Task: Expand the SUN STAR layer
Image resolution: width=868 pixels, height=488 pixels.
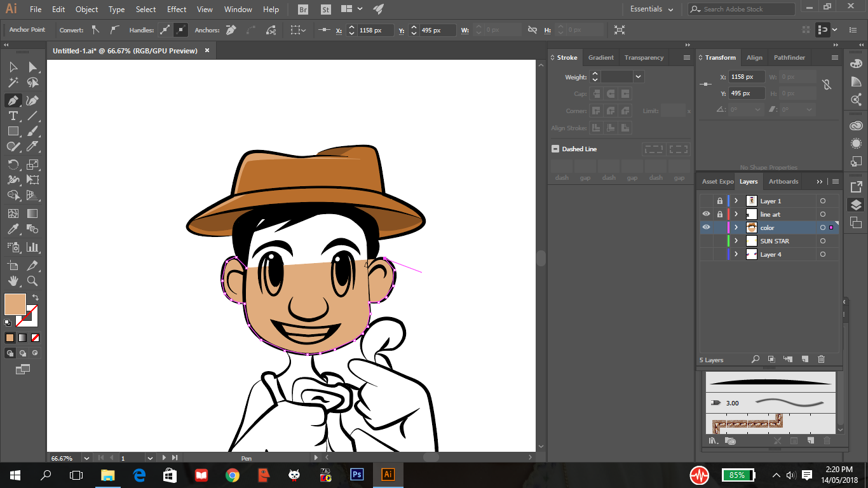Action: coord(736,241)
